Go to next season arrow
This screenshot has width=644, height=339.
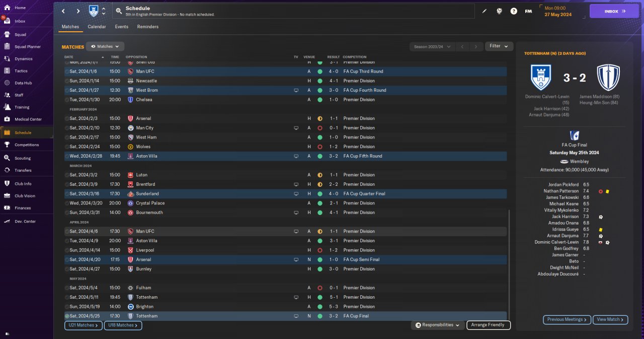coord(476,46)
